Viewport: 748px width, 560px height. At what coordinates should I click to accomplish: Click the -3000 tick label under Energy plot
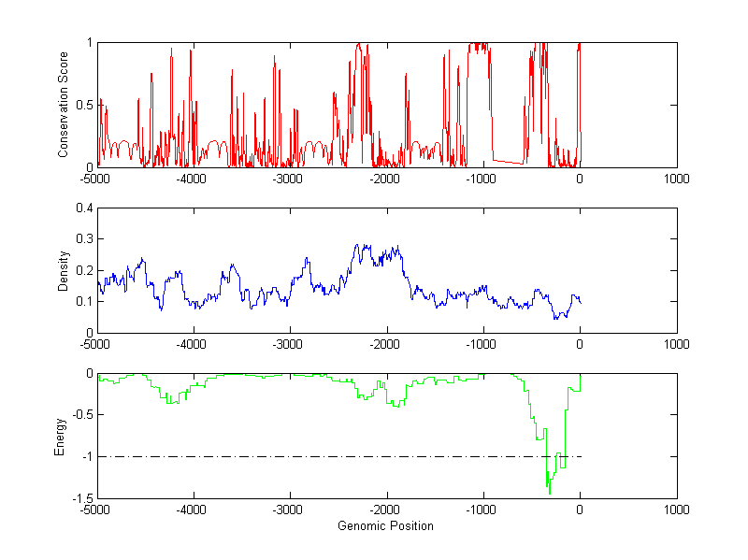288,510
